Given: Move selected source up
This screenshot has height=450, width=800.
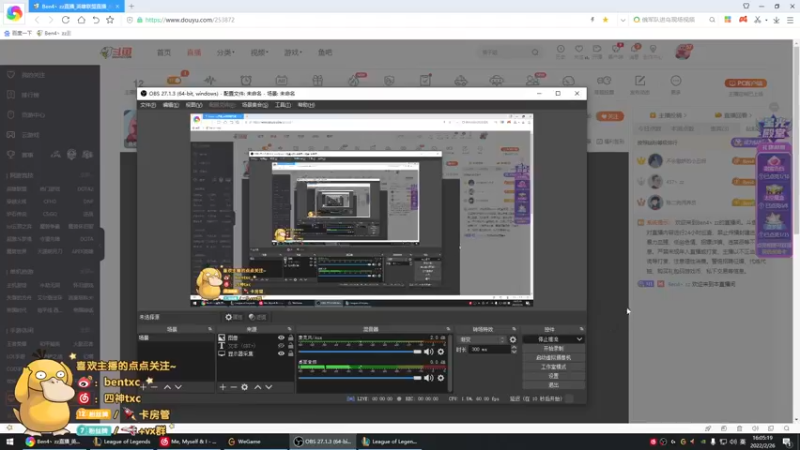Looking at the screenshot, I should click(x=258, y=387).
